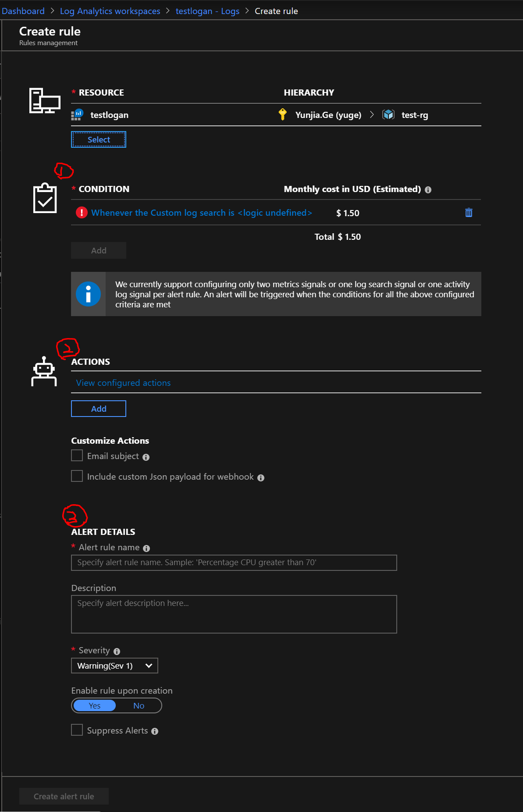Viewport: 523px width, 812px height.
Task: Click info icon next to Alert rule name
Action: tap(146, 548)
